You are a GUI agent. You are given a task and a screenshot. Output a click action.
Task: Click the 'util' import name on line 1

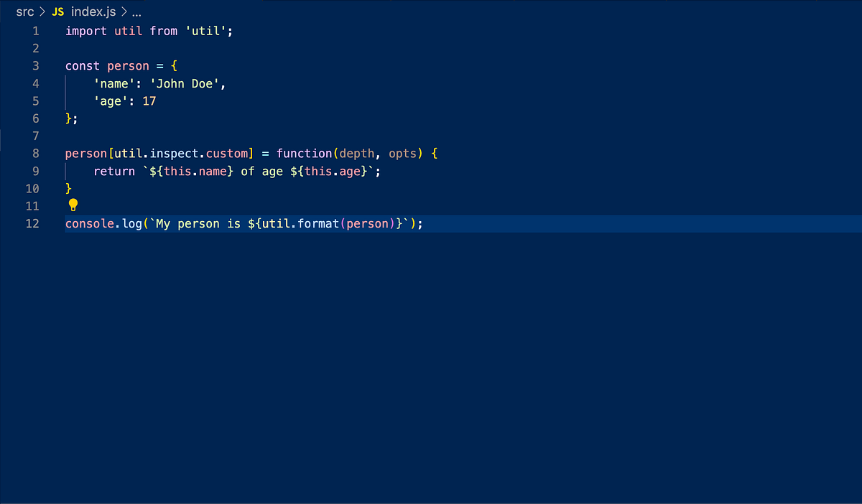128,30
